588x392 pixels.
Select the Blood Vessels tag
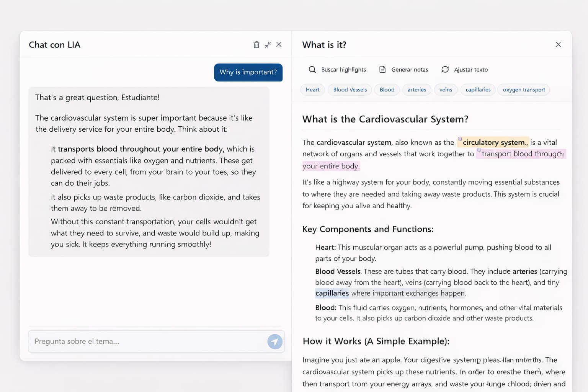(349, 90)
